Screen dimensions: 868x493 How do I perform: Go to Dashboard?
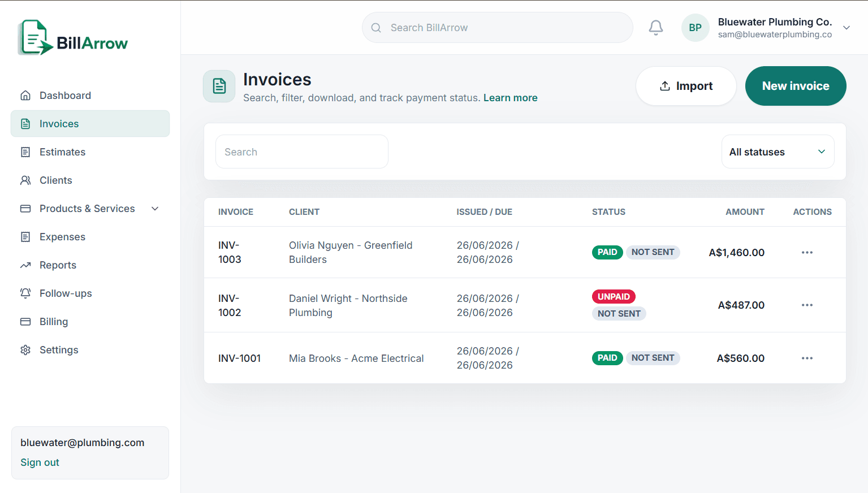pyautogui.click(x=90, y=96)
